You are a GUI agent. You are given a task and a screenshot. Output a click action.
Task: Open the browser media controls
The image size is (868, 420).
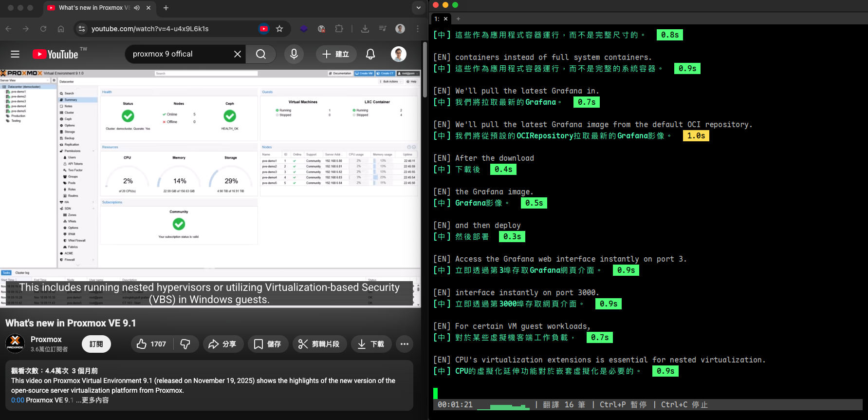click(x=383, y=29)
